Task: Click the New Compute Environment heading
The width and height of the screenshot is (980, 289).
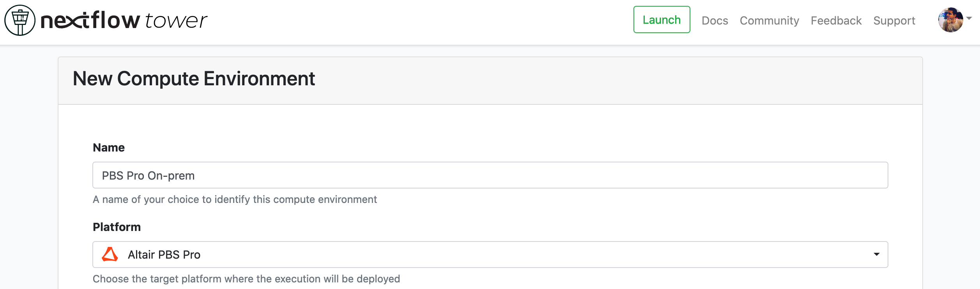Action: (194, 79)
